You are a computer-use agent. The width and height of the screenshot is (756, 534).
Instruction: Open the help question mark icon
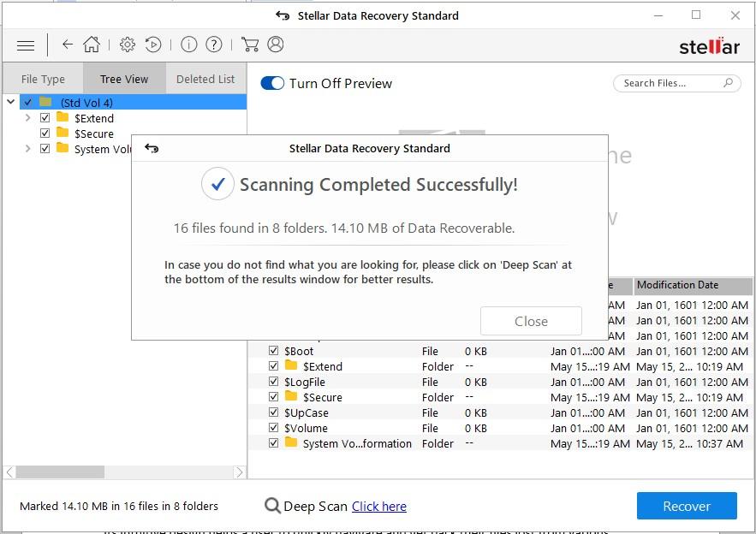coord(213,44)
